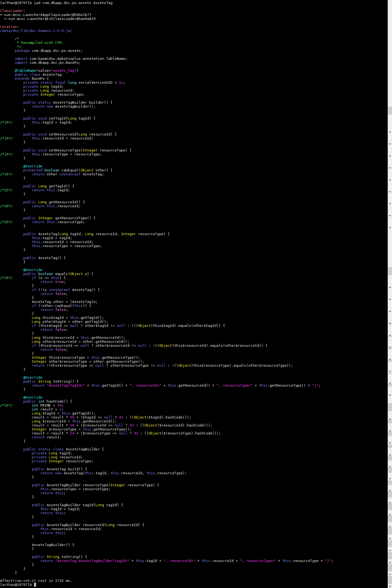This screenshot has width=392, height=588.
Task: Click the '/*25*/' line number marker
Action: point(6,190)
